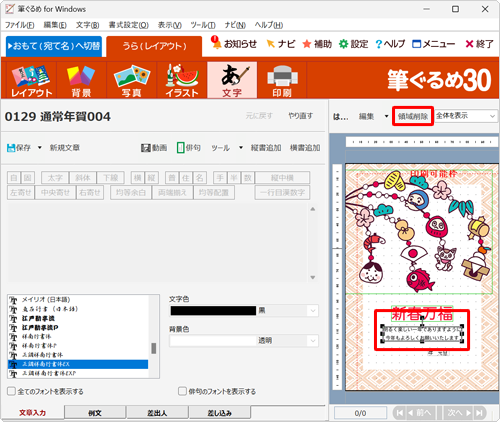Click the transparent 背景色 swatch

(213, 341)
